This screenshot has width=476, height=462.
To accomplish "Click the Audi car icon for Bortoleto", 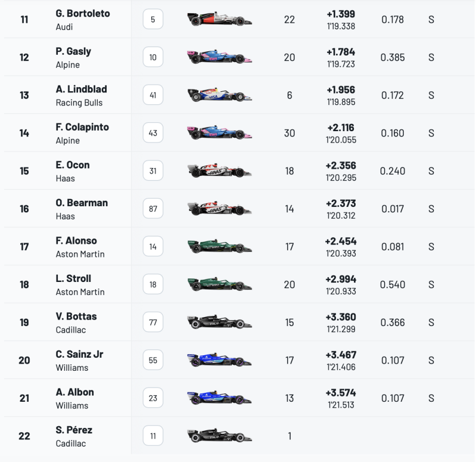I will pyautogui.click(x=219, y=19).
